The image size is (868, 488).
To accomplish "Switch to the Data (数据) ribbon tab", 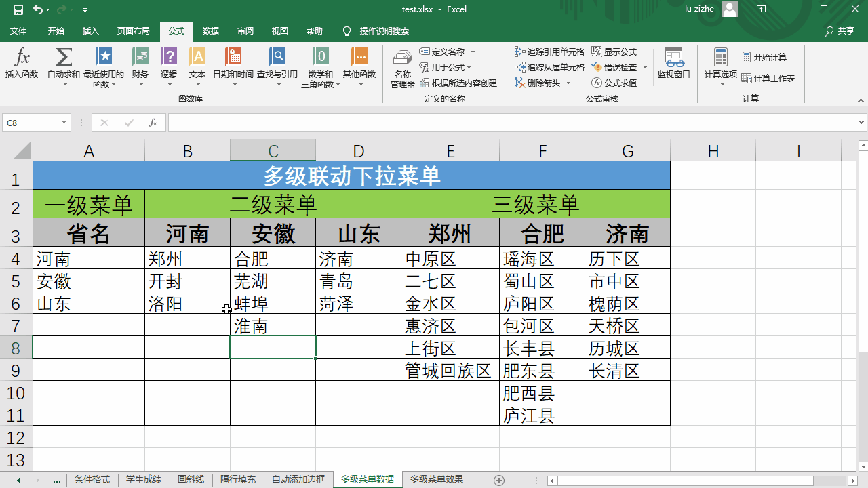I will pyautogui.click(x=211, y=31).
